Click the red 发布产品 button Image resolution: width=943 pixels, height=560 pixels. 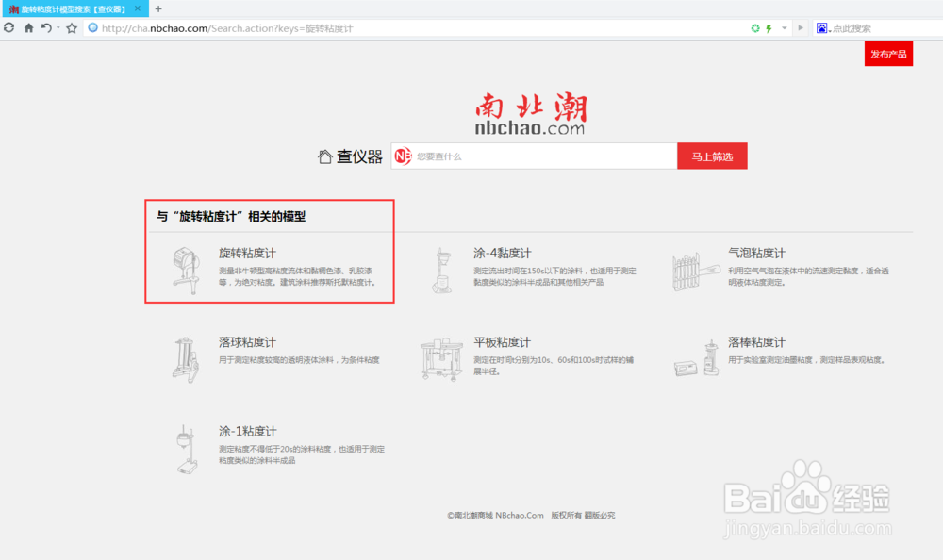click(888, 54)
